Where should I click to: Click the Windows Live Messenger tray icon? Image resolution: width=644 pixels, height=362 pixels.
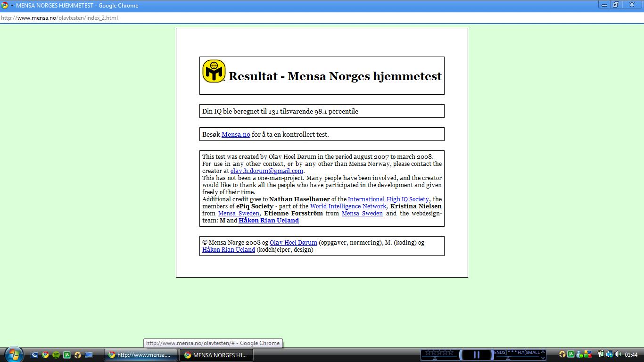click(x=579, y=354)
